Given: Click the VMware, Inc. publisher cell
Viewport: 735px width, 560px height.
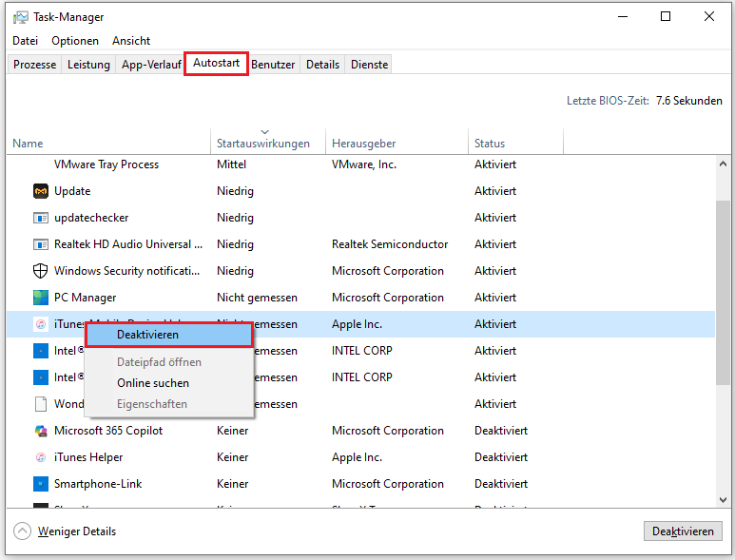Looking at the screenshot, I should [364, 164].
